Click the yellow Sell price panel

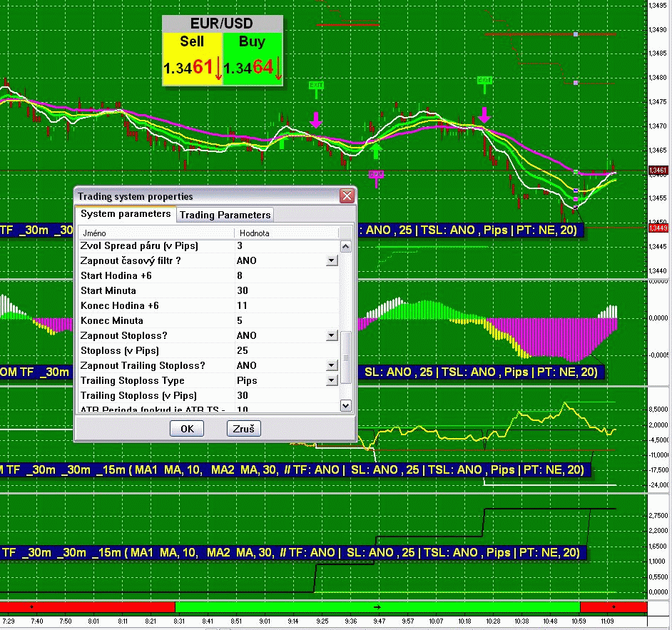tap(192, 59)
